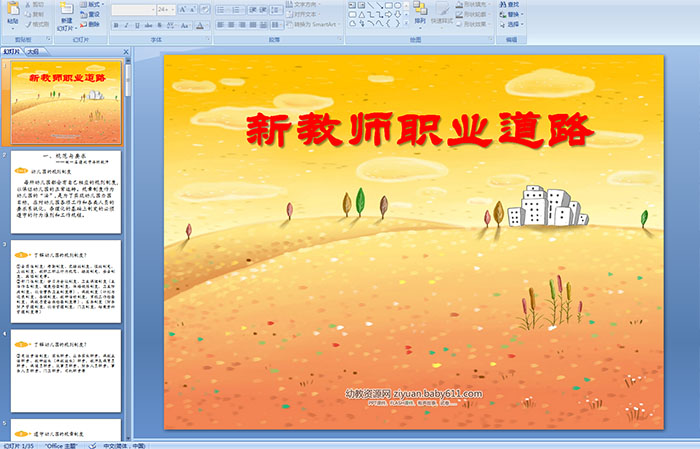
Task: Click the Decrease Indent button
Action: click(253, 10)
